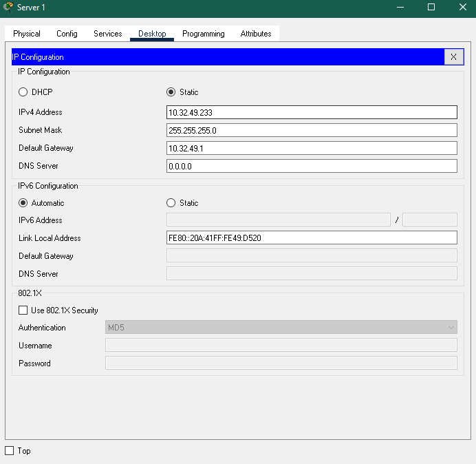Close the Server 1 window

pos(463,7)
